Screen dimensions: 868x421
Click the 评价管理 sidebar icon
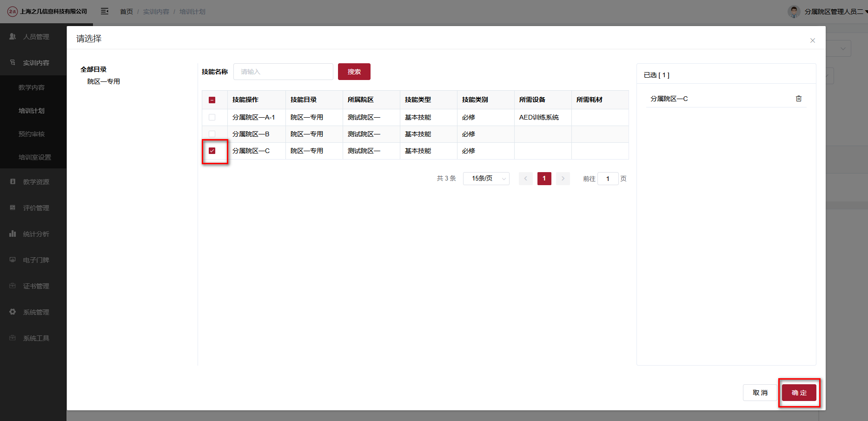coord(13,207)
